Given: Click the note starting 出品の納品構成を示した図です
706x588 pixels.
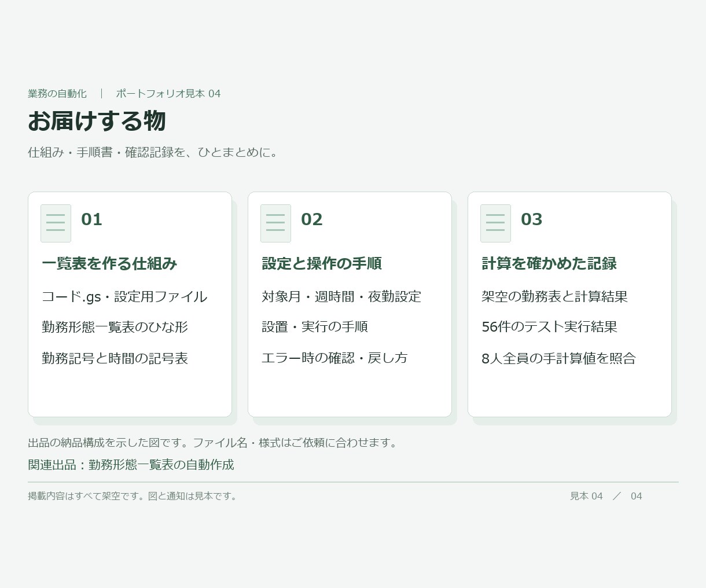Looking at the screenshot, I should [214, 443].
